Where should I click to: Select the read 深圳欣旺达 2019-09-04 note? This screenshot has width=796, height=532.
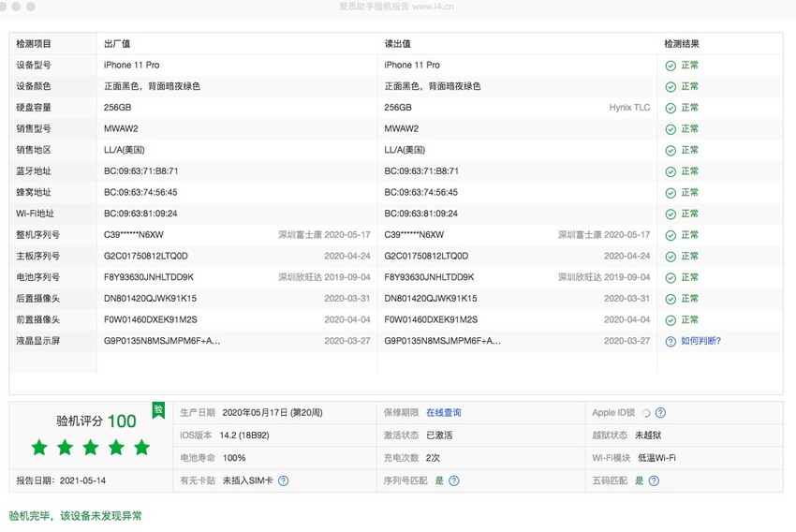[x=604, y=277]
